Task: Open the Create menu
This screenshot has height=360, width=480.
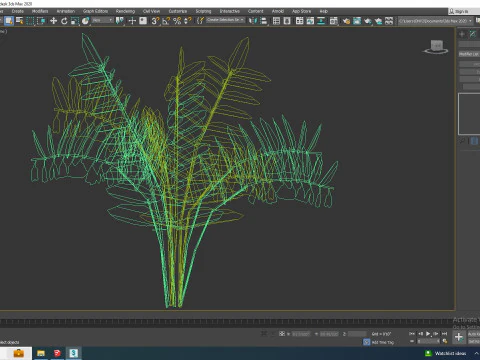Action: 18,11
